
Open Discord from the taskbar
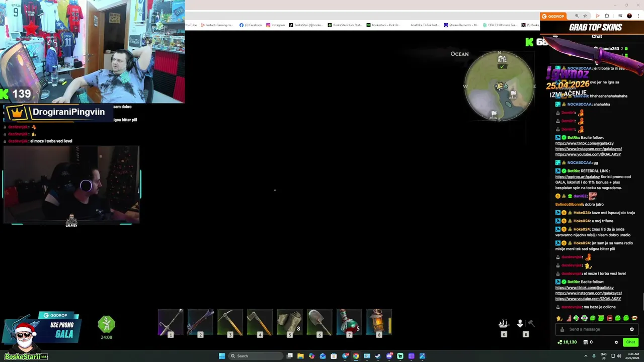[x=389, y=356]
